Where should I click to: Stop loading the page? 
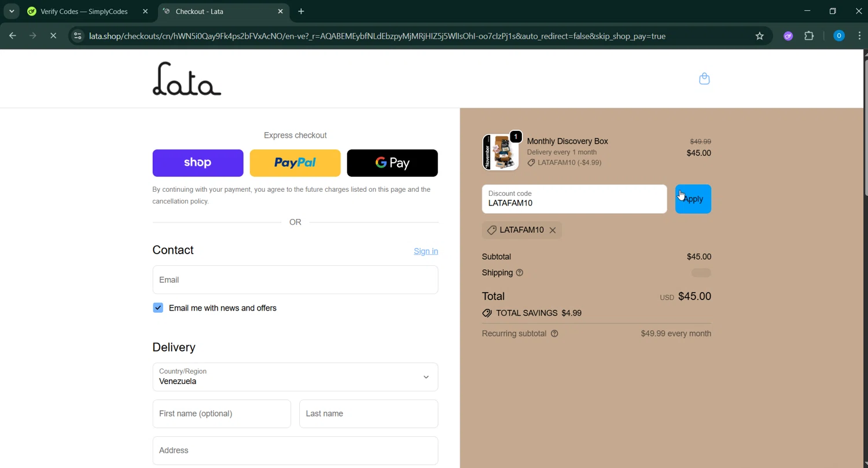click(x=53, y=36)
